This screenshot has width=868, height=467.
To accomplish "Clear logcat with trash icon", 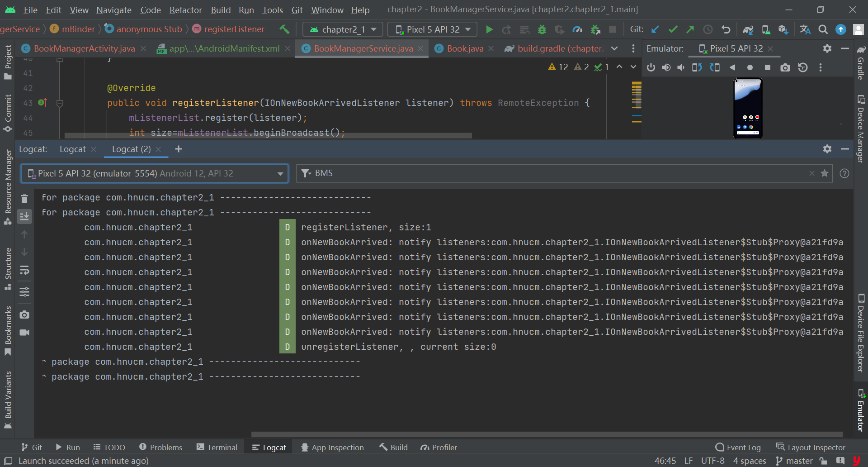I will coord(24,199).
